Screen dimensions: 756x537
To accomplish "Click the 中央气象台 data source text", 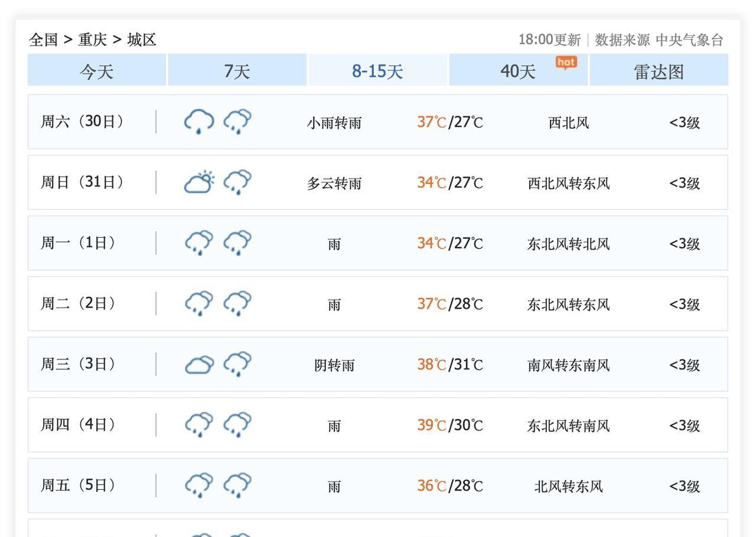I will pos(689,40).
